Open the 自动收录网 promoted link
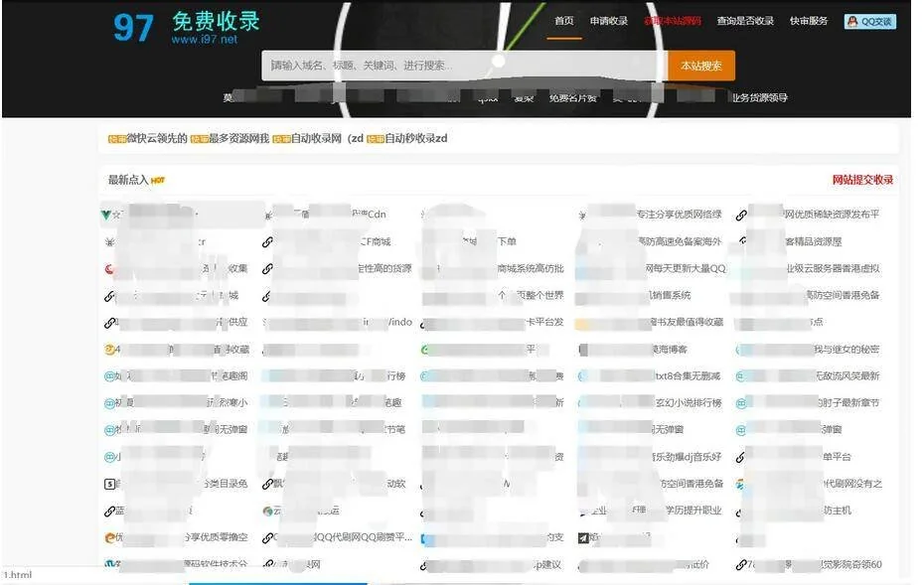This screenshot has width=924, height=585. (x=316, y=139)
